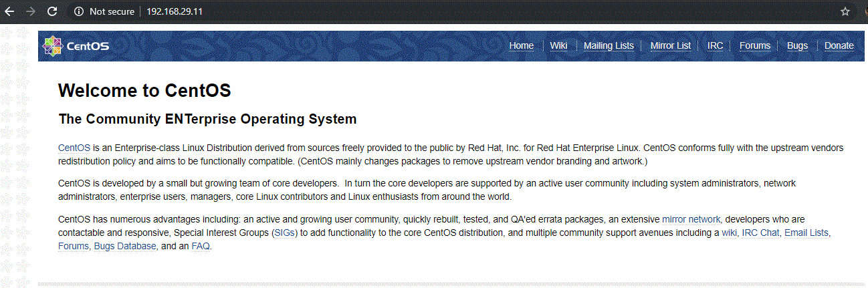Click the Not secure info icon
Viewport: 868px width, 288px height.
click(79, 11)
